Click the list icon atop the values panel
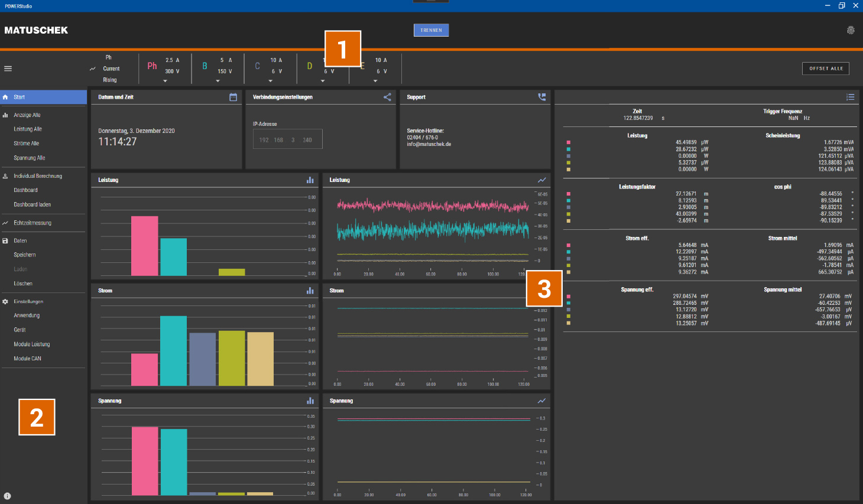This screenshot has height=504, width=863. 850,97
